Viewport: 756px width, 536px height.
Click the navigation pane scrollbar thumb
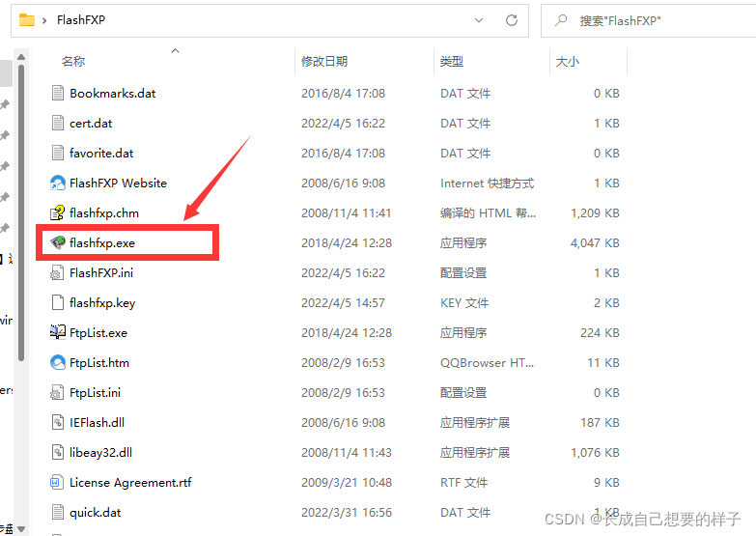[20, 212]
